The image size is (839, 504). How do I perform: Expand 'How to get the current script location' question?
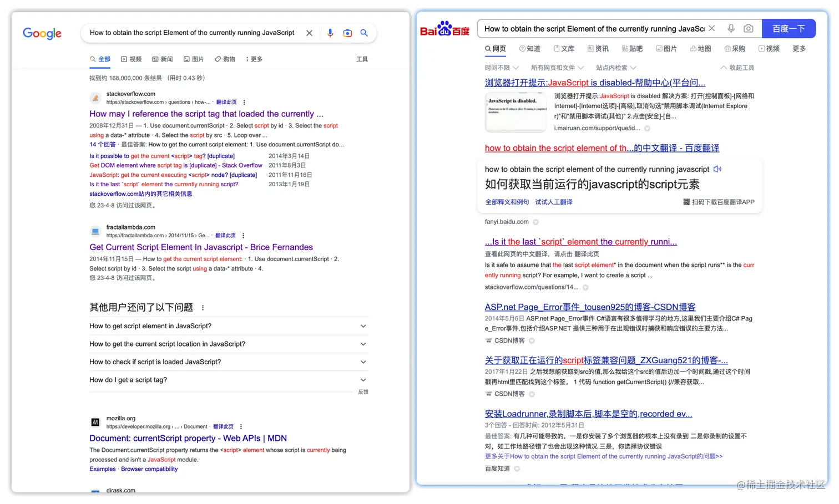(229, 344)
